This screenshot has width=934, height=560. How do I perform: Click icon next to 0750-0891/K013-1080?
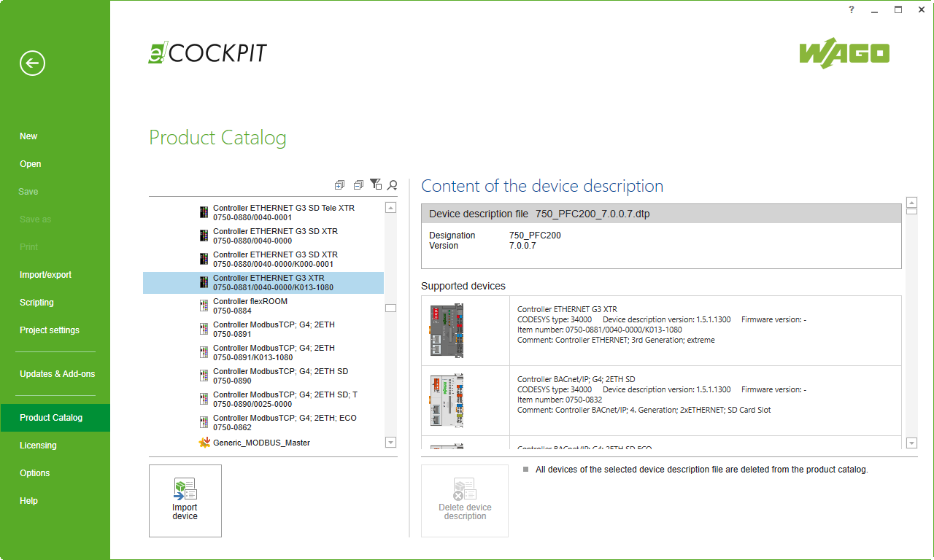point(204,352)
